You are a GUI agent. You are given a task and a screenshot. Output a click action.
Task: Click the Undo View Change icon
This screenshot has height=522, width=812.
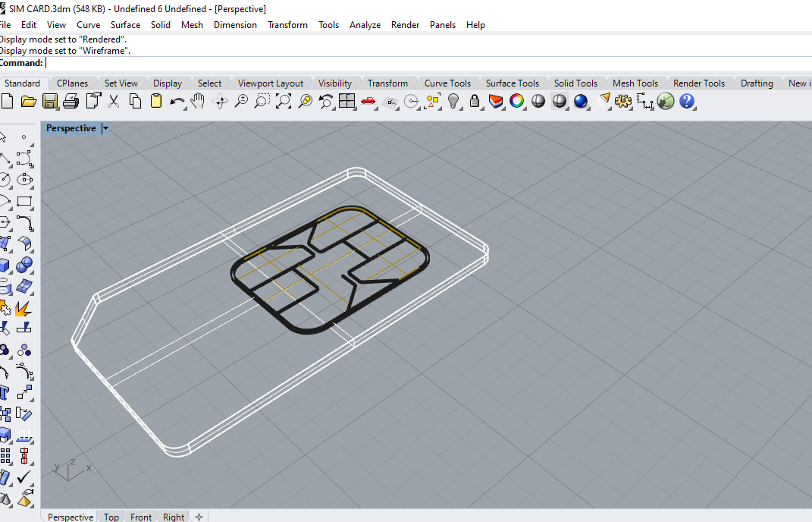(326, 101)
